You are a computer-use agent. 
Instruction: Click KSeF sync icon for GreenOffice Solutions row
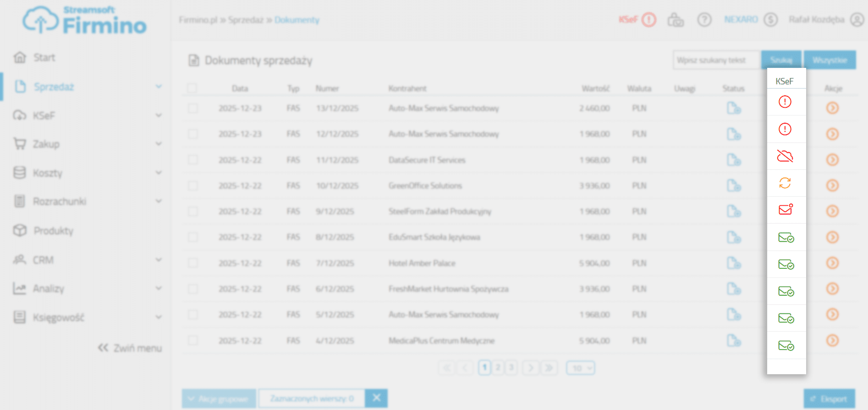(x=785, y=183)
